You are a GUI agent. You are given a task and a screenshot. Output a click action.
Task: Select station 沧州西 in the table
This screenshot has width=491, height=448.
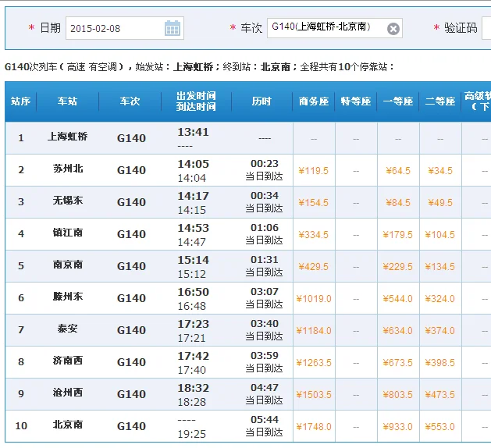[68, 393]
